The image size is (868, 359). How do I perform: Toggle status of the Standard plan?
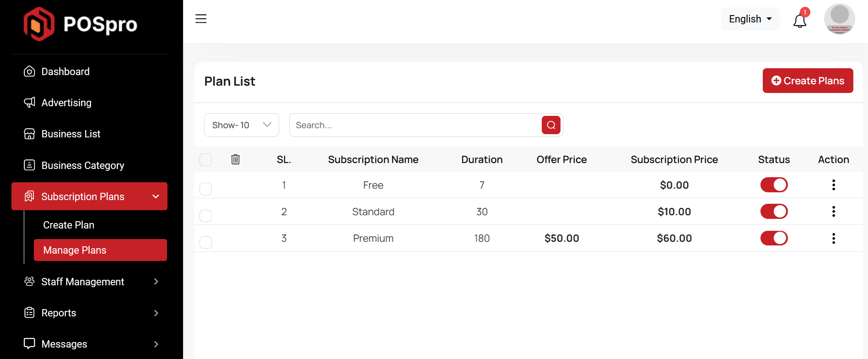(x=774, y=212)
